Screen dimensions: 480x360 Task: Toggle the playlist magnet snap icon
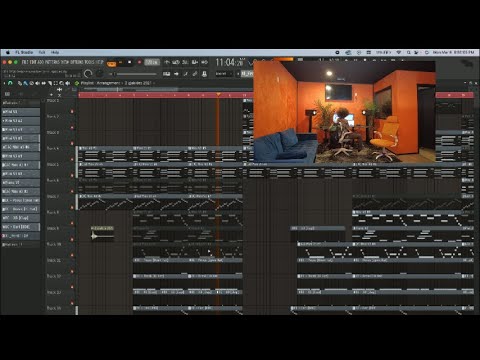(10, 83)
